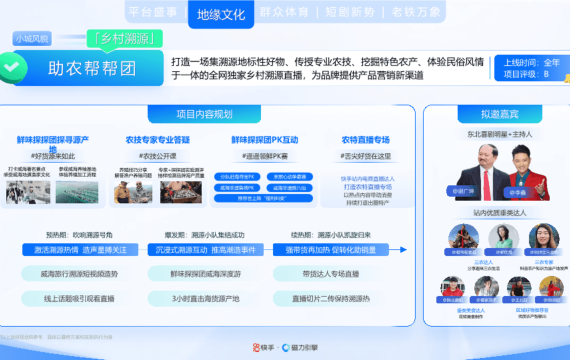Image resolution: width=570 pixels, height=360 pixels.
Task: Click the 3小时直击海货源产地 pill
Action: click(206, 299)
